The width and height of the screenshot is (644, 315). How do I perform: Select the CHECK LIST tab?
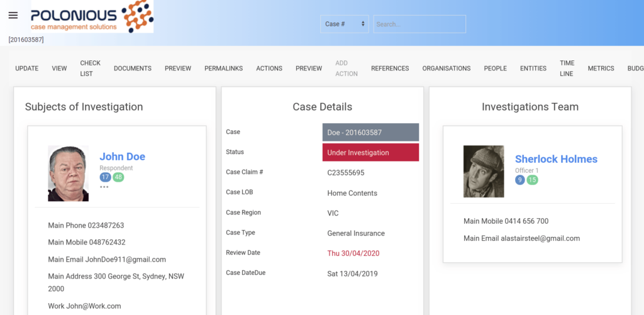click(x=90, y=69)
